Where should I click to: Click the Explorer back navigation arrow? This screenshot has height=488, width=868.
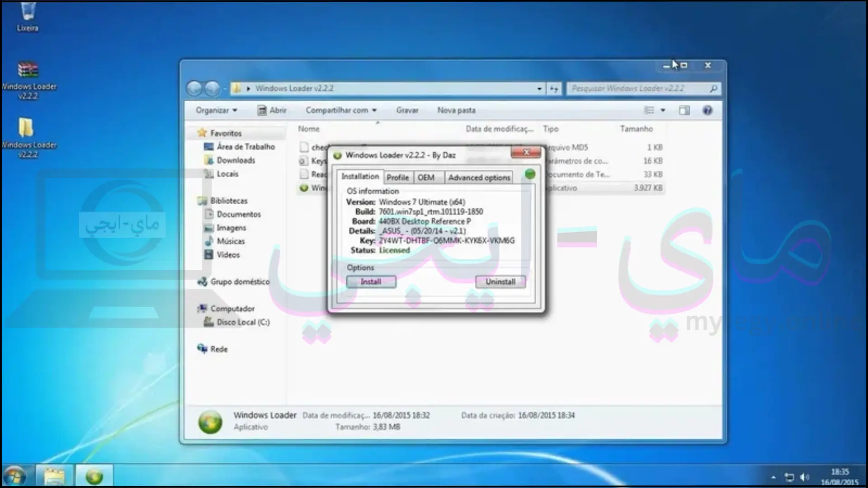(194, 89)
